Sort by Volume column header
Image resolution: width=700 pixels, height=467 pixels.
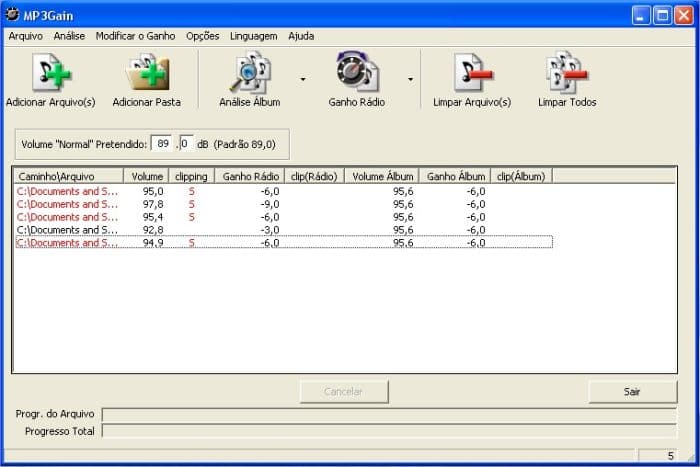(x=146, y=176)
